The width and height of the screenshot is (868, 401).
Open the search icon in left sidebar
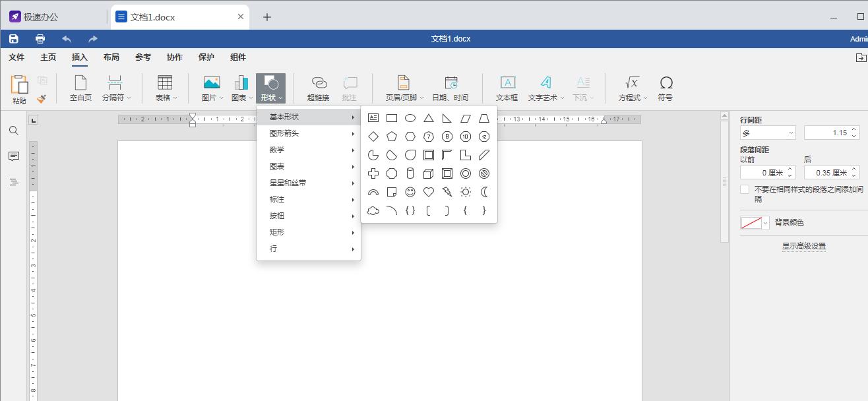[x=13, y=131]
